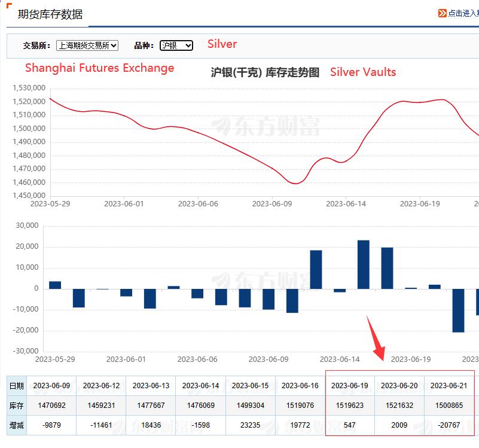This screenshot has width=479, height=448.
Task: Click the lowest negative bar near -20,000
Action: click(458, 310)
